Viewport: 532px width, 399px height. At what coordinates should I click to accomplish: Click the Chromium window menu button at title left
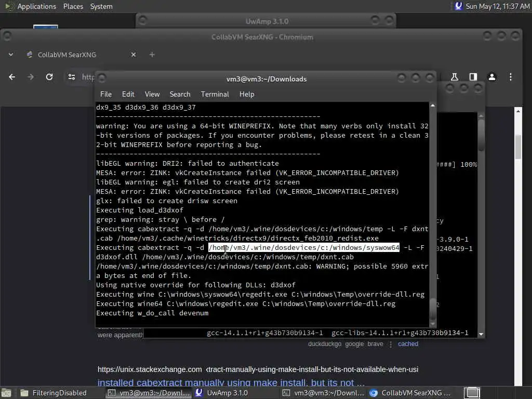[x=7, y=36]
